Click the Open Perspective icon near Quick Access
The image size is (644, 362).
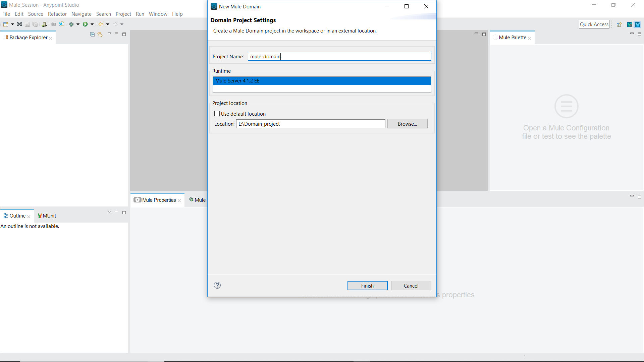(619, 24)
